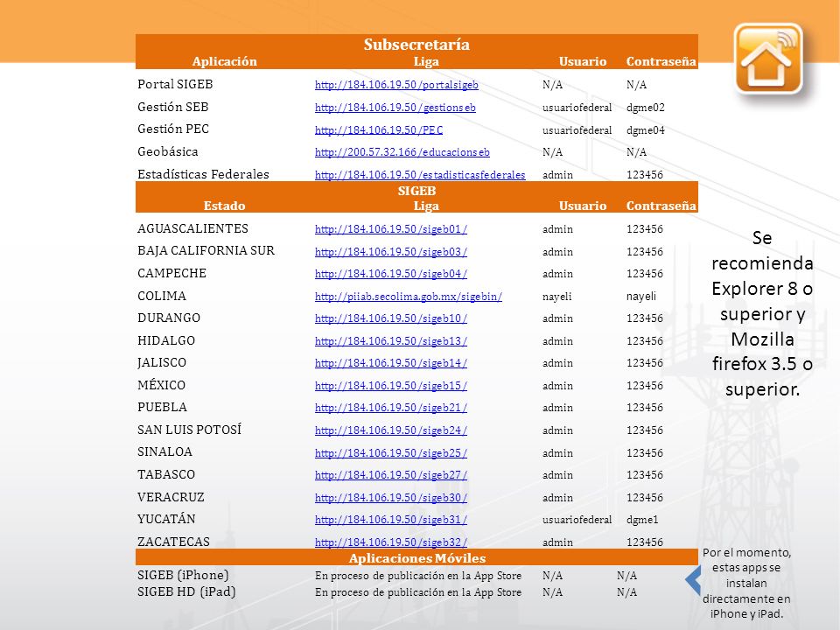
Task: Open the Baja California Sur sigeb03 link
Action: pyautogui.click(x=391, y=252)
